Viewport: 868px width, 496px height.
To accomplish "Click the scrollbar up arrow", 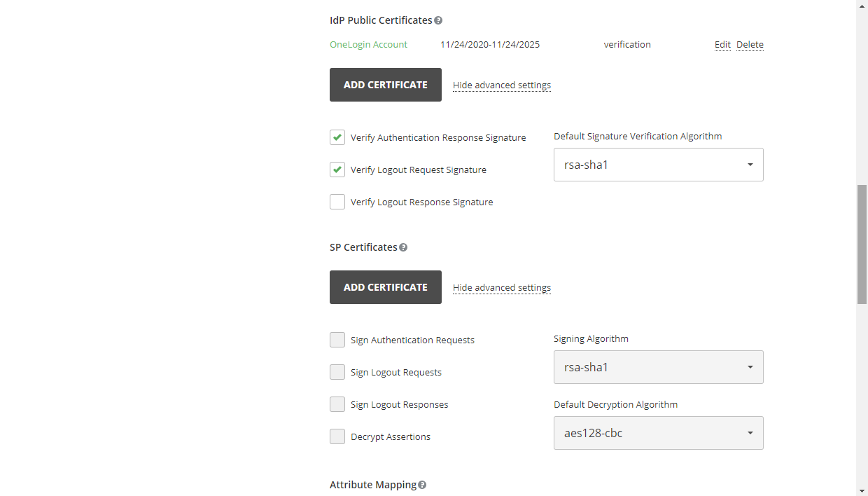I will 862,6.
